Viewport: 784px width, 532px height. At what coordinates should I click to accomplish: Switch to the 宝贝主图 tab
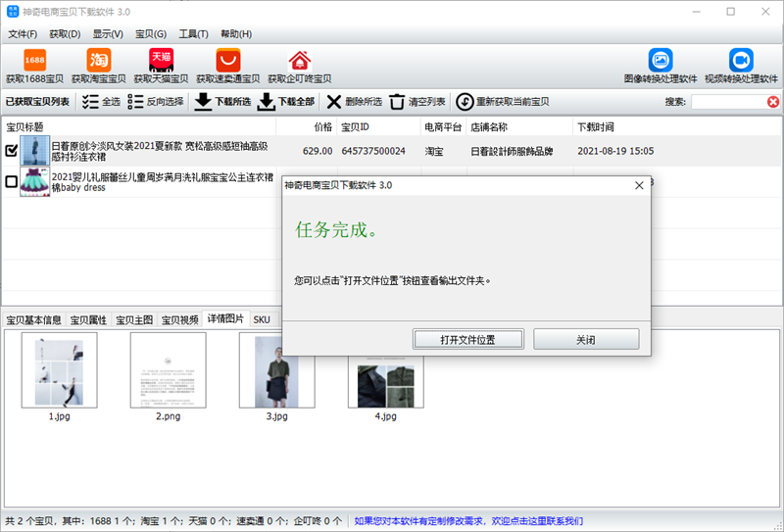(134, 320)
